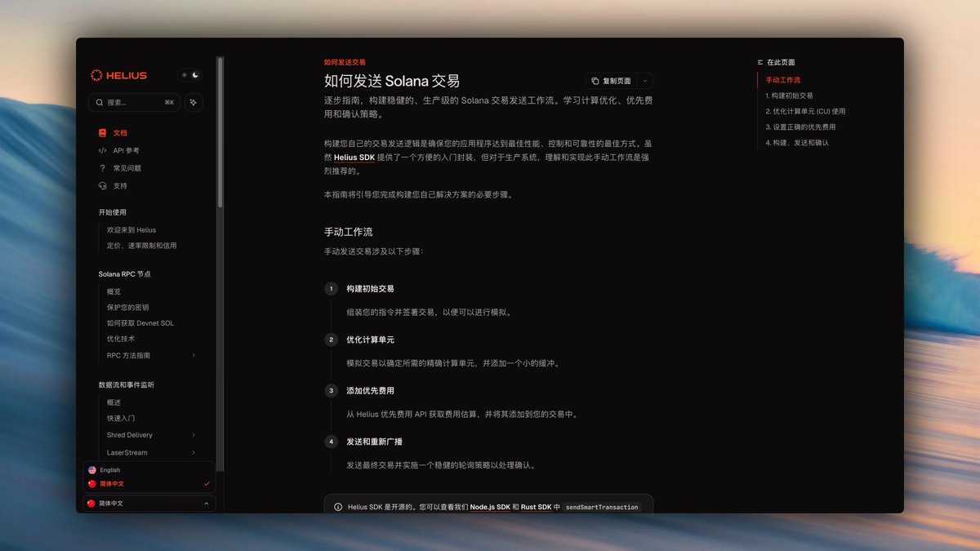Click the 开始使用 section header
Viewport: 980px width, 551px height.
pos(113,212)
